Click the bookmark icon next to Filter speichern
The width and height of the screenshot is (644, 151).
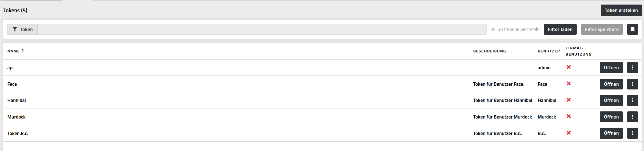click(632, 29)
